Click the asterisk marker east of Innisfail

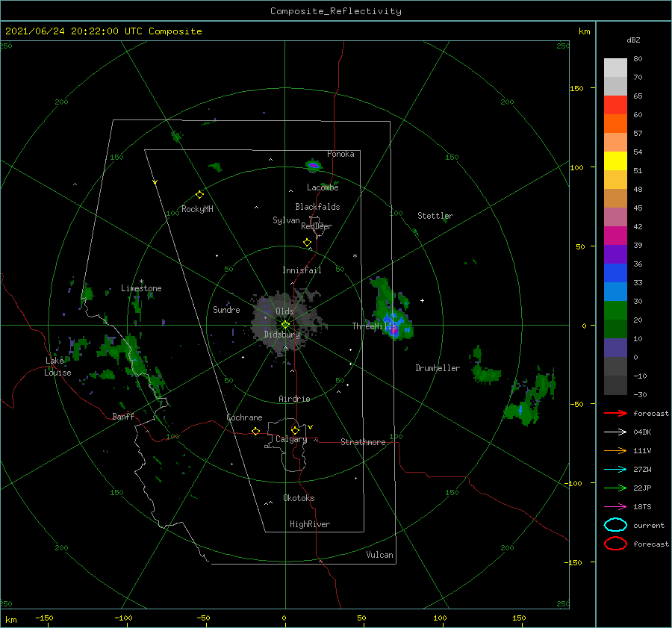point(355,256)
